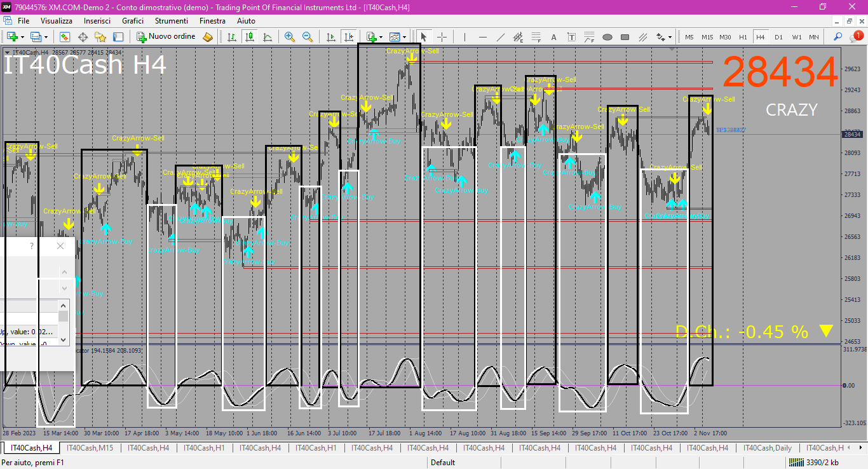Viewport: 868px width, 469px height.
Task: Switch to the M5 timeframe
Action: pyautogui.click(x=689, y=37)
